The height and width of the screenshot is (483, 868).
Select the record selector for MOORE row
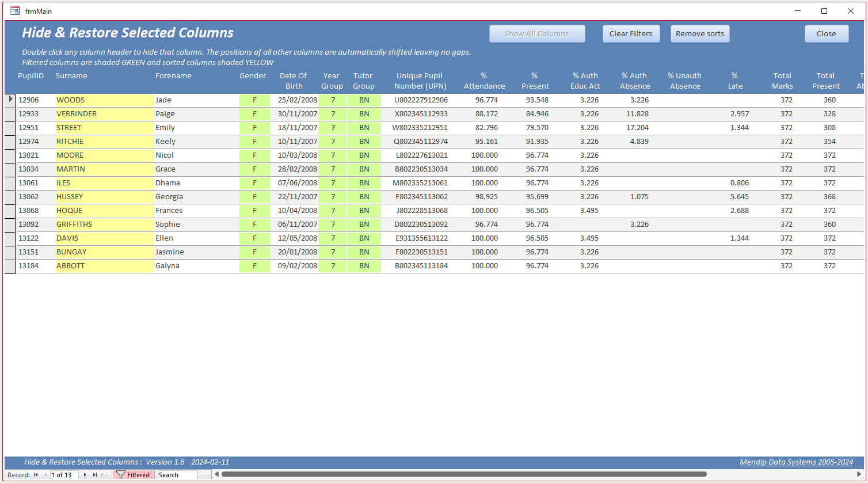click(x=10, y=155)
